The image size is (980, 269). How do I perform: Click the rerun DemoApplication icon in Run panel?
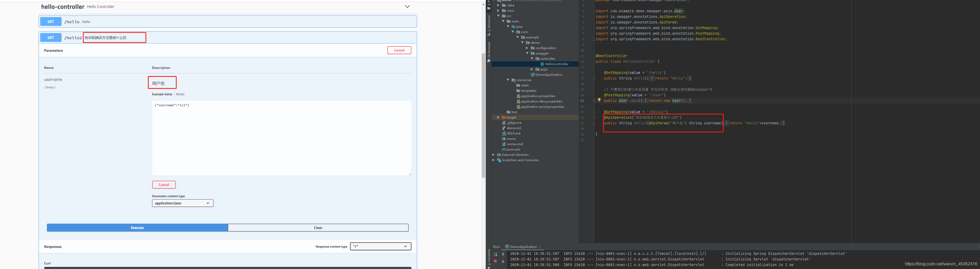pyautogui.click(x=495, y=254)
